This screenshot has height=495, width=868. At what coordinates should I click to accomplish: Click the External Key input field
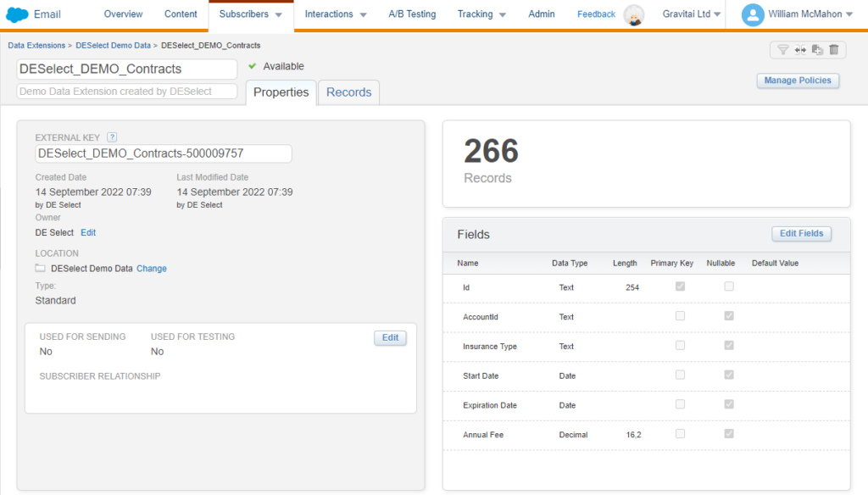pyautogui.click(x=163, y=153)
